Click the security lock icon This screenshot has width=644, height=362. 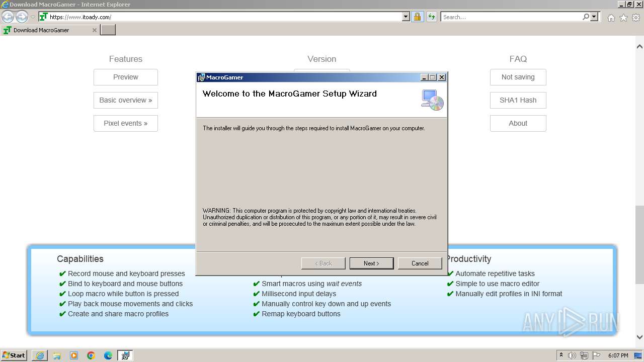click(x=417, y=17)
